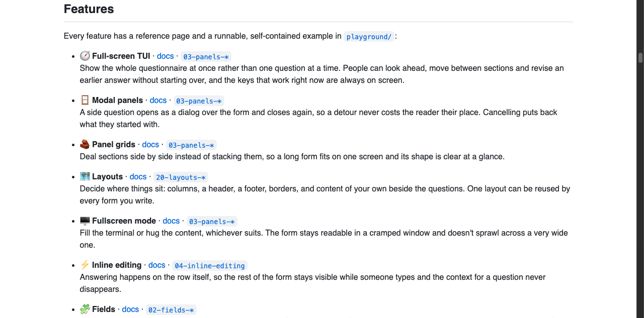644x318 pixels.
Task: Open the docs link for Fullscreen mode
Action: tap(171, 221)
